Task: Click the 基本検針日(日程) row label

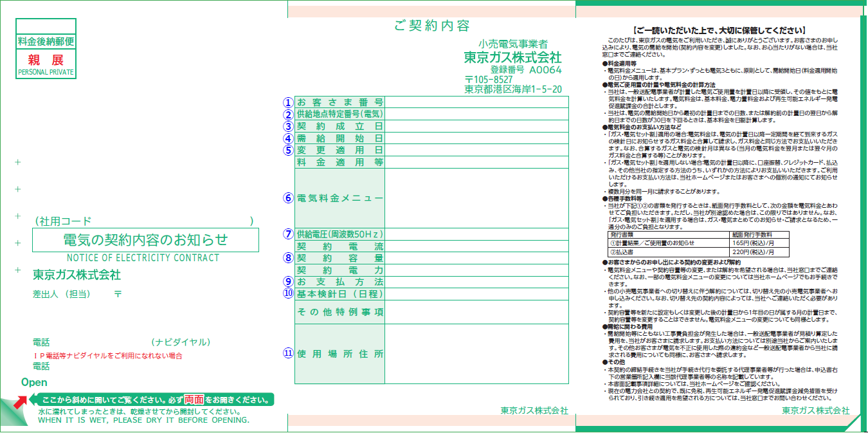Action: click(339, 294)
